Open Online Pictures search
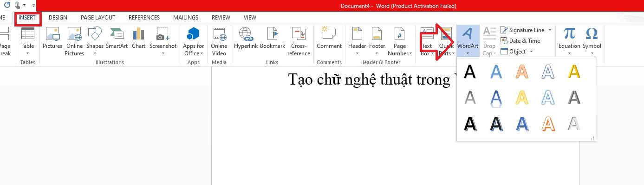644x185 pixels. pyautogui.click(x=74, y=41)
